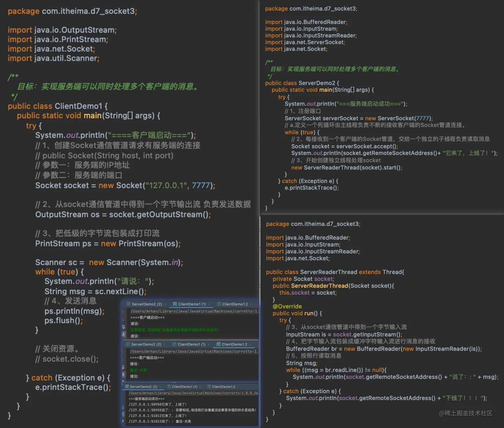Click scroll-to-end icon in top console gutter
The height and width of the screenshot is (428, 504).
click(123, 334)
